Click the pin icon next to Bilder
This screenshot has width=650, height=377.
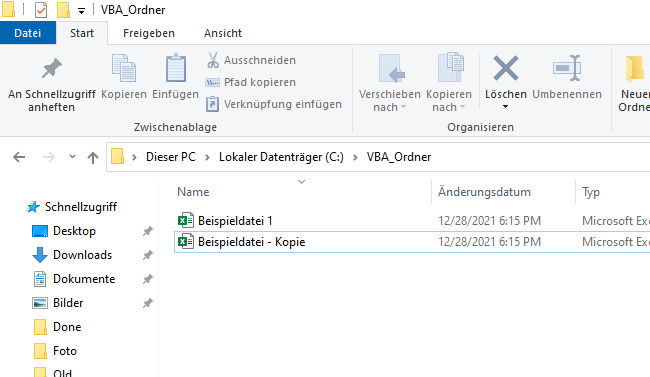[148, 303]
